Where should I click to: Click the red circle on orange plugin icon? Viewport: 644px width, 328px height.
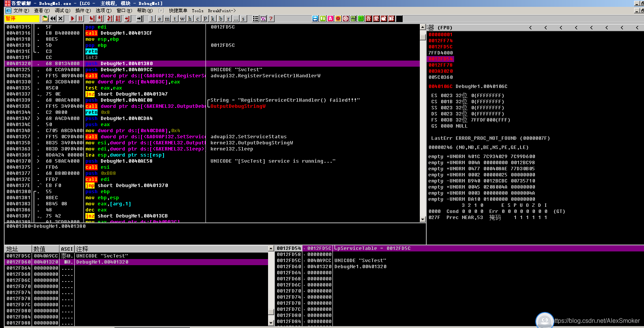point(338,18)
